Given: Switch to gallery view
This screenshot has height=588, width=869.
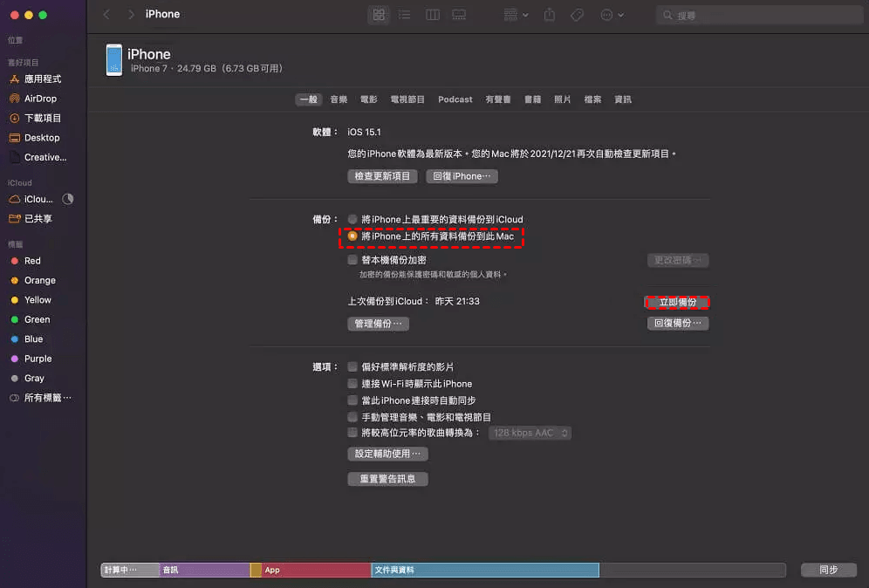Looking at the screenshot, I should 459,15.
